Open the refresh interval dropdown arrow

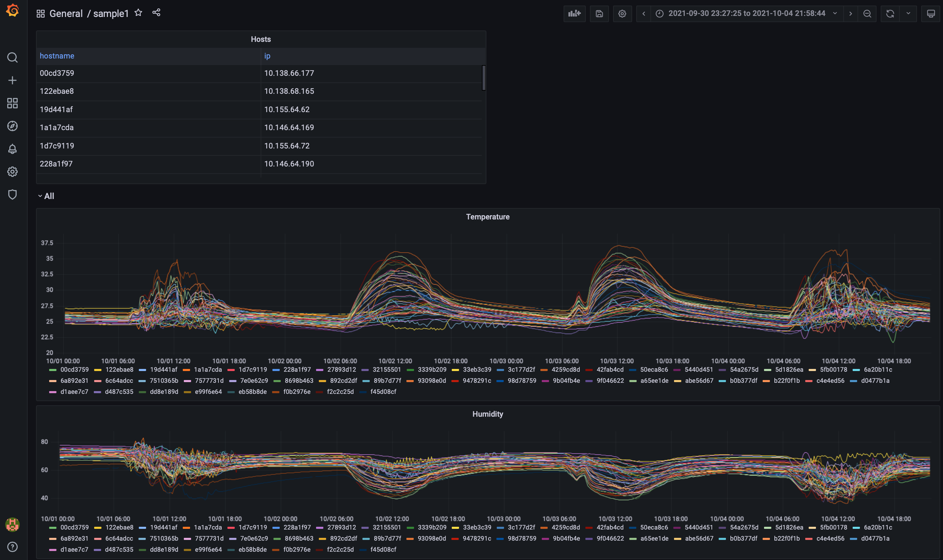click(908, 13)
